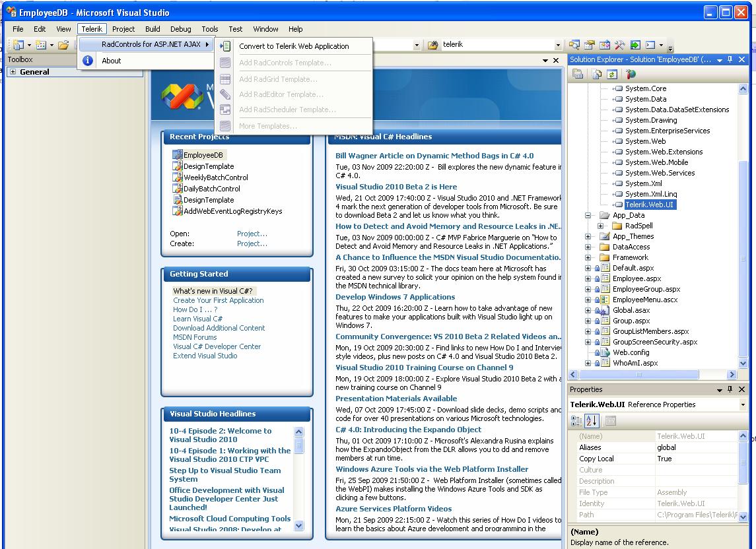Click Solution Explorer vertical scroll down arrow
Image resolution: width=756 pixels, height=549 pixels.
coord(743,363)
